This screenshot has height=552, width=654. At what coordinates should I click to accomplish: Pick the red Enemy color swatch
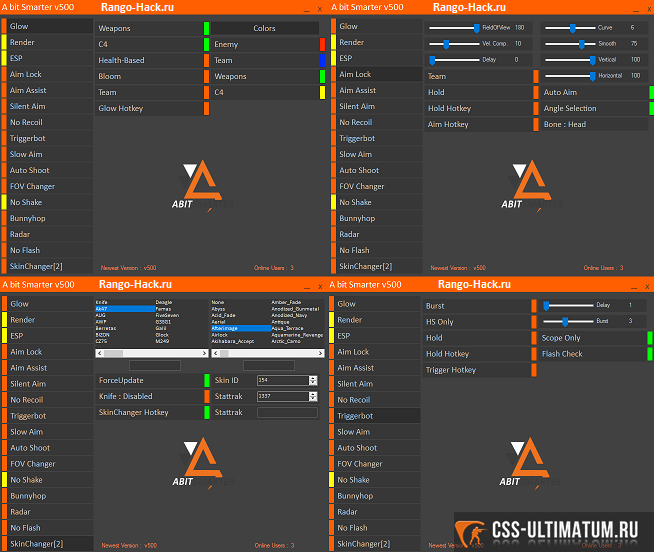click(x=322, y=44)
